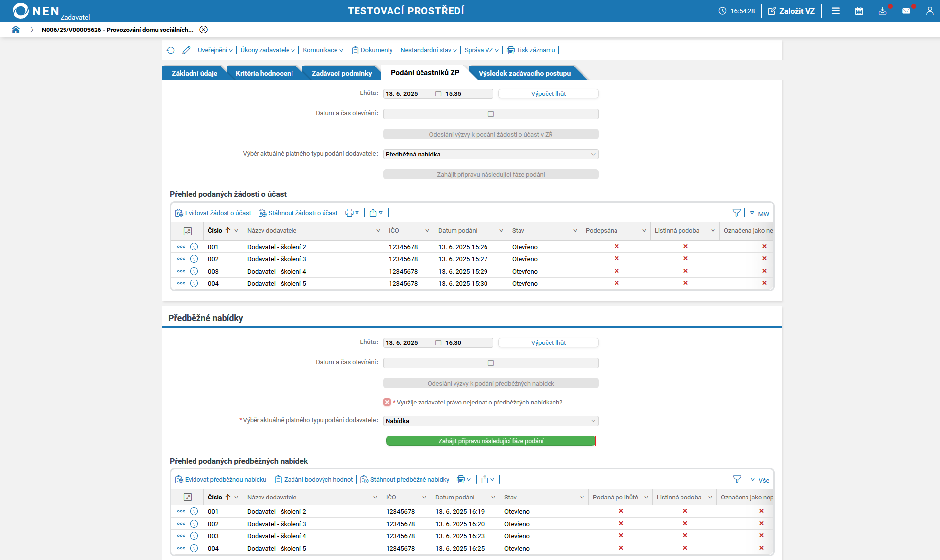
Task: Click the filter icon in žádosti table
Action: (x=737, y=213)
